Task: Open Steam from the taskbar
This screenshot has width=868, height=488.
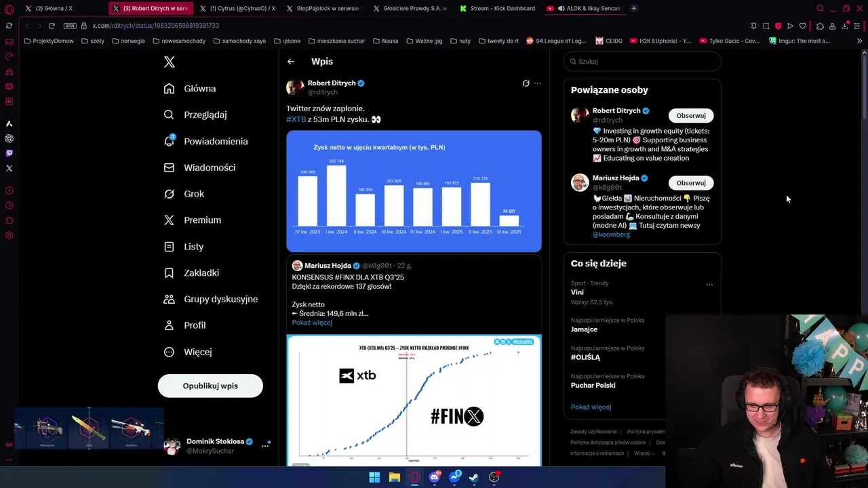Action: (x=474, y=477)
